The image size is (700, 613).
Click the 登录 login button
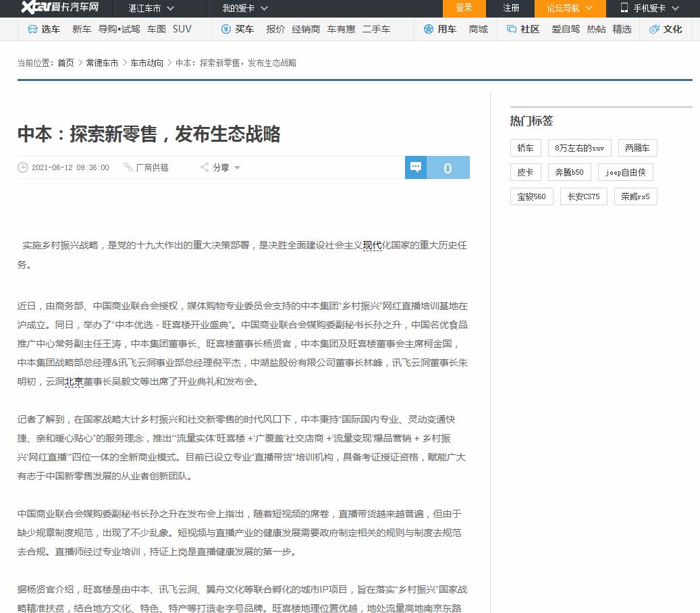click(464, 8)
